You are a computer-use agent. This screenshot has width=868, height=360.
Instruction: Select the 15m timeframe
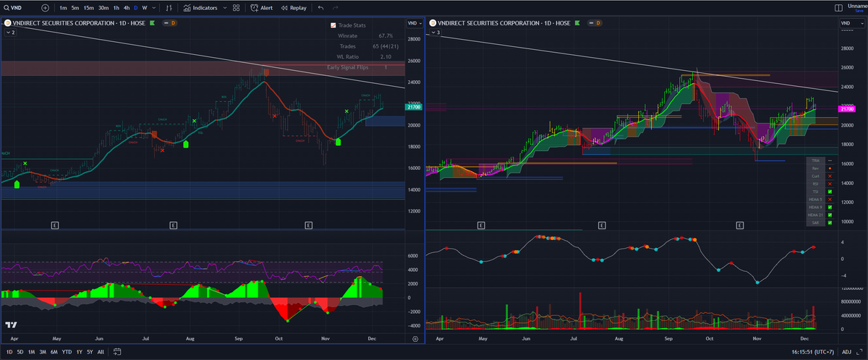[x=88, y=7]
